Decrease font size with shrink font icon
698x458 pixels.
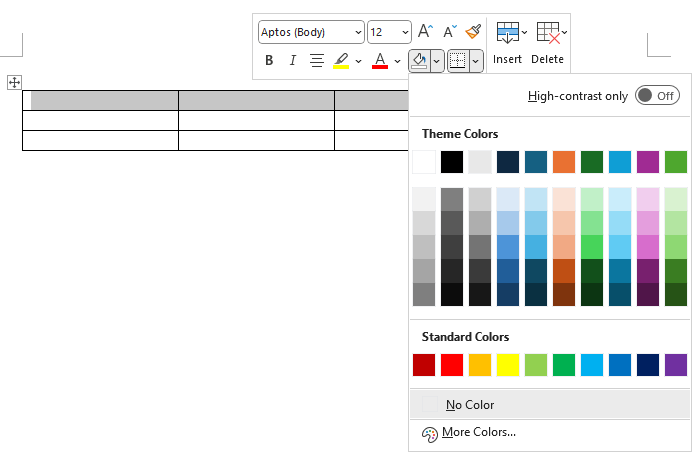pos(450,32)
